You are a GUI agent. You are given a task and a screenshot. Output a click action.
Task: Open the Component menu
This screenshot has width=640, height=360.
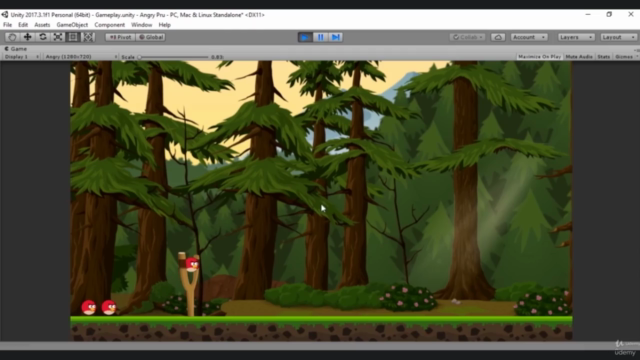[x=109, y=25]
